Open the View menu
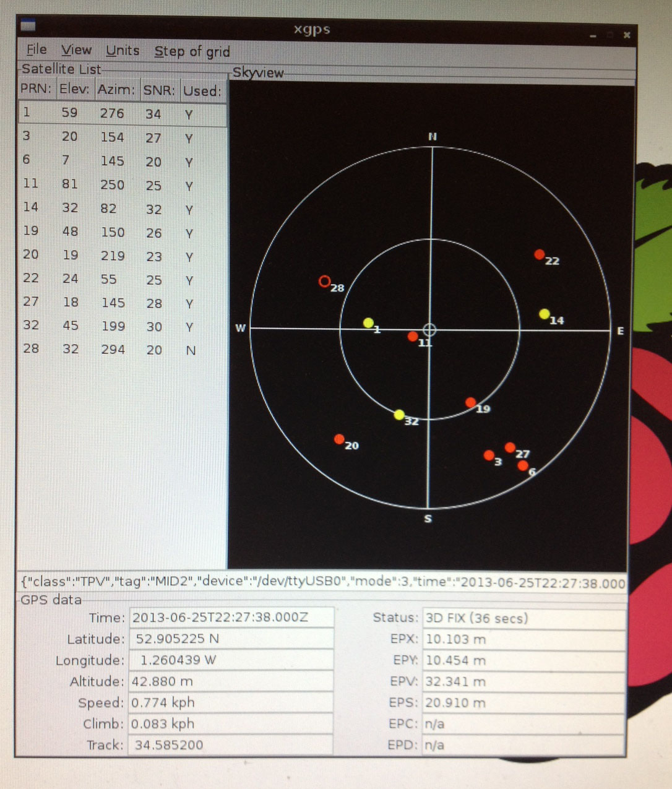This screenshot has width=672, height=789. tap(76, 50)
